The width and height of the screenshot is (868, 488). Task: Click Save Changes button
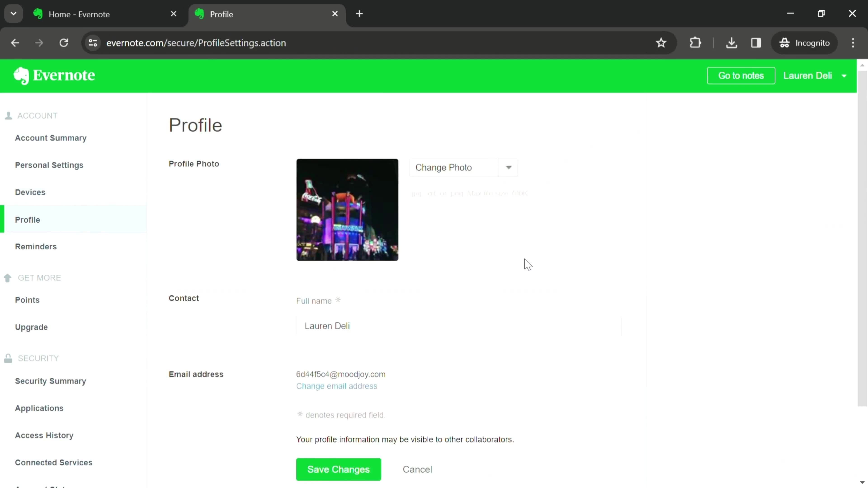(338, 469)
